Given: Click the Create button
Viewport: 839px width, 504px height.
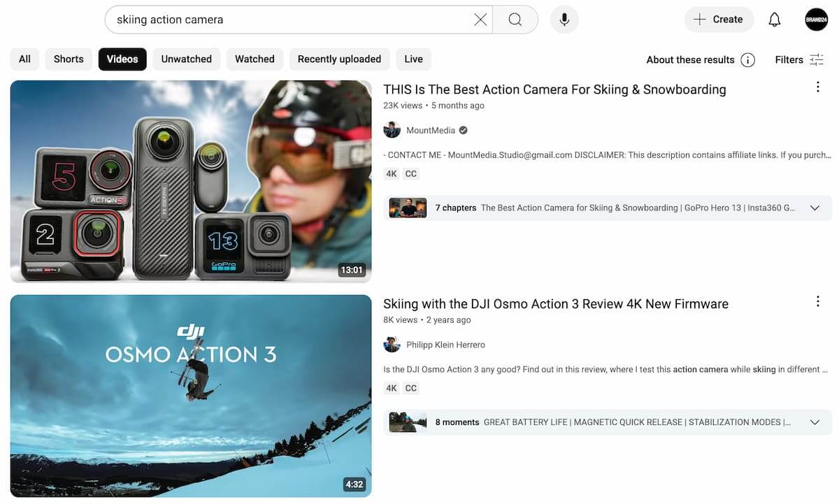Looking at the screenshot, I should pos(719,19).
